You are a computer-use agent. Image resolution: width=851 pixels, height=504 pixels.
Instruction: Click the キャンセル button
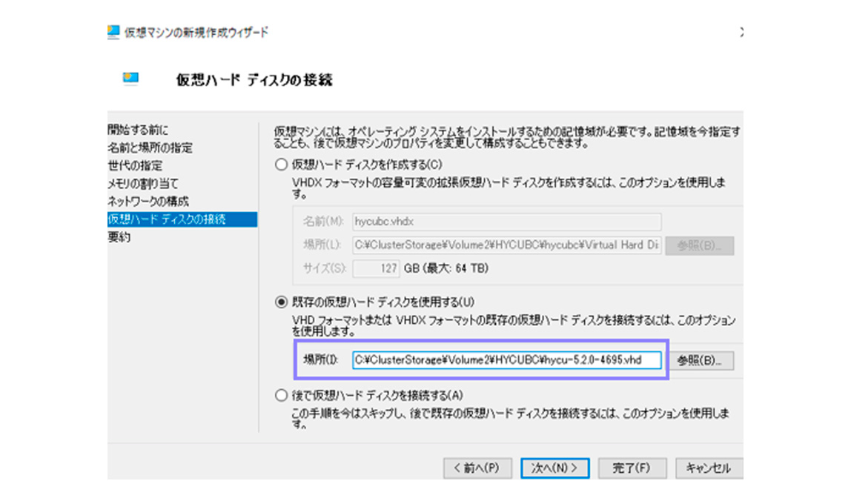[708, 468]
